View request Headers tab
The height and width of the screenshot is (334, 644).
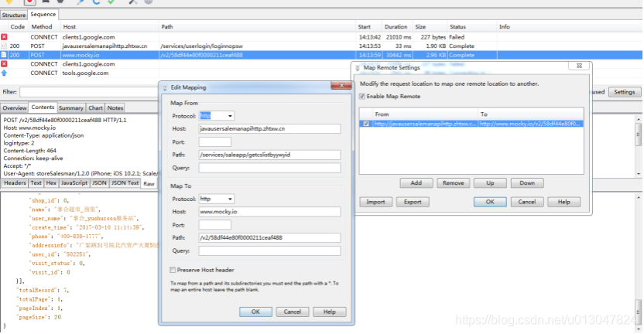tap(15, 183)
